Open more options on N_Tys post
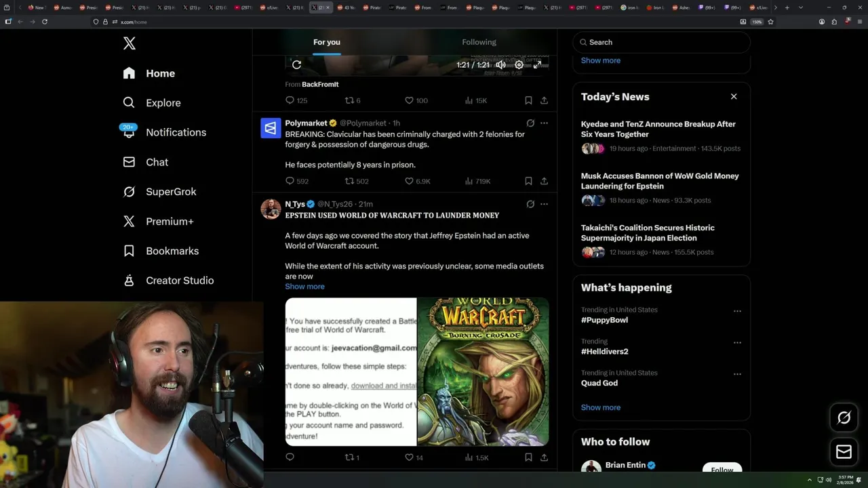Viewport: 868px width, 488px height. [x=544, y=204]
